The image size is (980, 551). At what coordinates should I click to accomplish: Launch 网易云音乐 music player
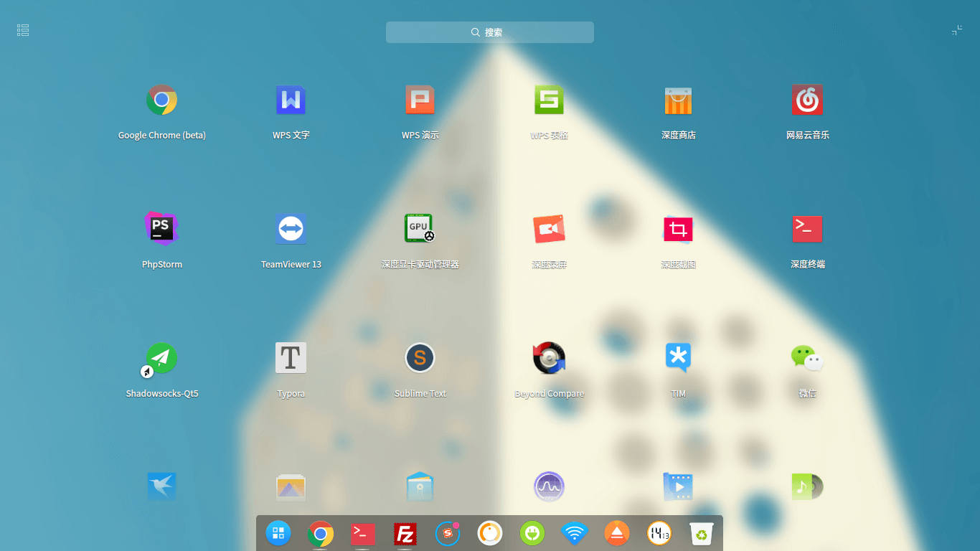tap(808, 100)
